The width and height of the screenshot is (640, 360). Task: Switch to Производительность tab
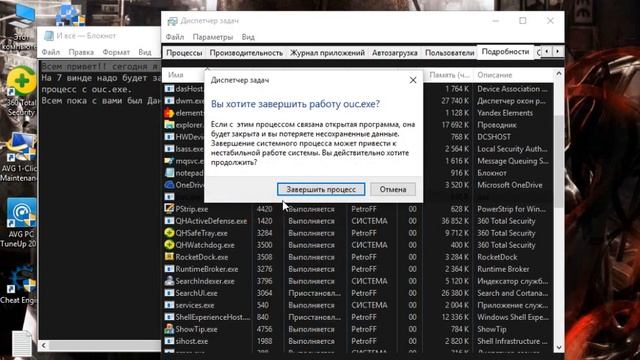pyautogui.click(x=246, y=53)
